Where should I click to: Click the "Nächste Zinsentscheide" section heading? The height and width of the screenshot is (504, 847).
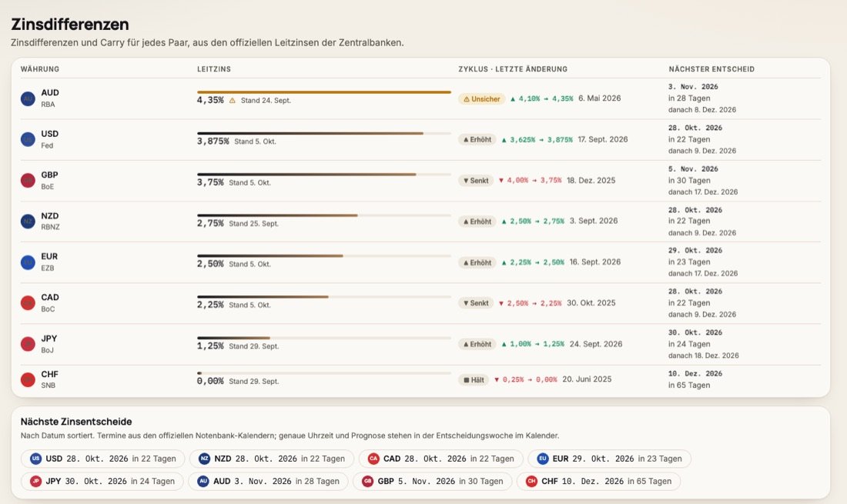(x=76, y=422)
